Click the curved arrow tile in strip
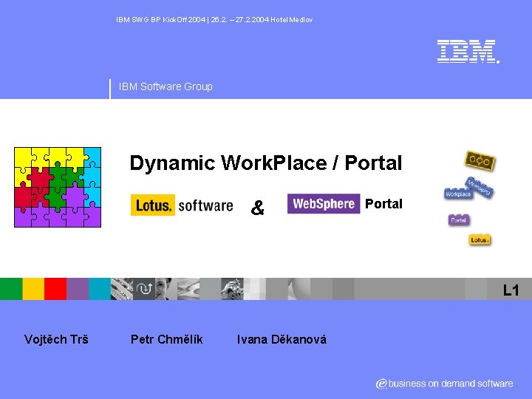This screenshot has height=399, width=532. tap(144, 289)
